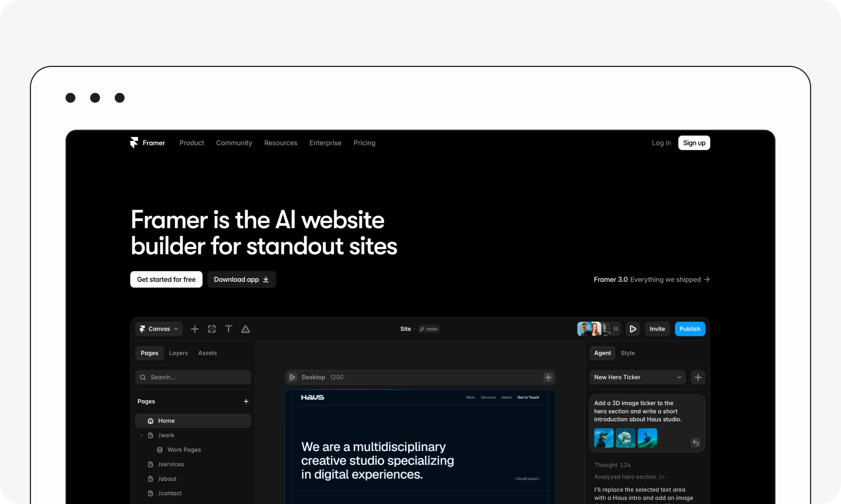Open the Product menu
Screen dimensions: 841x504
pyautogui.click(x=191, y=143)
